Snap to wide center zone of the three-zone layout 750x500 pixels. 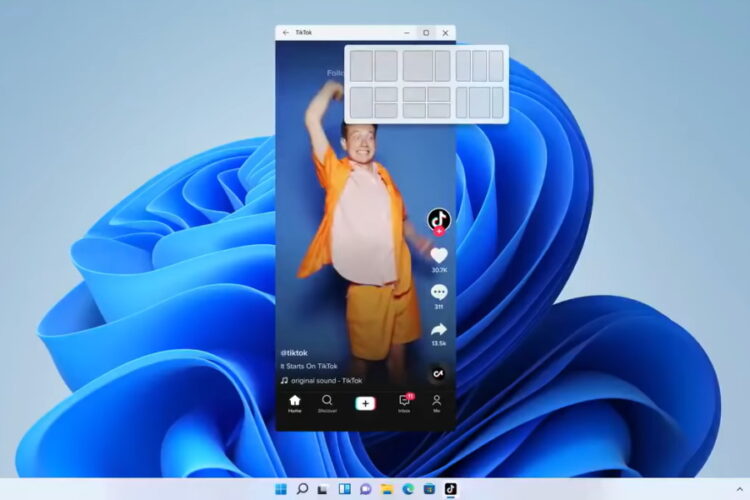tap(480, 102)
